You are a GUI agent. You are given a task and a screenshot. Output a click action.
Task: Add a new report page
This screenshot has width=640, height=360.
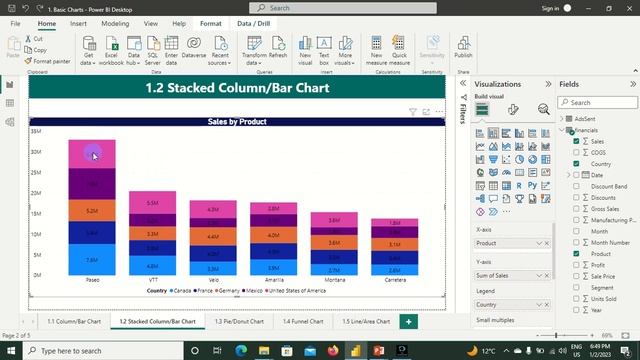click(x=409, y=322)
